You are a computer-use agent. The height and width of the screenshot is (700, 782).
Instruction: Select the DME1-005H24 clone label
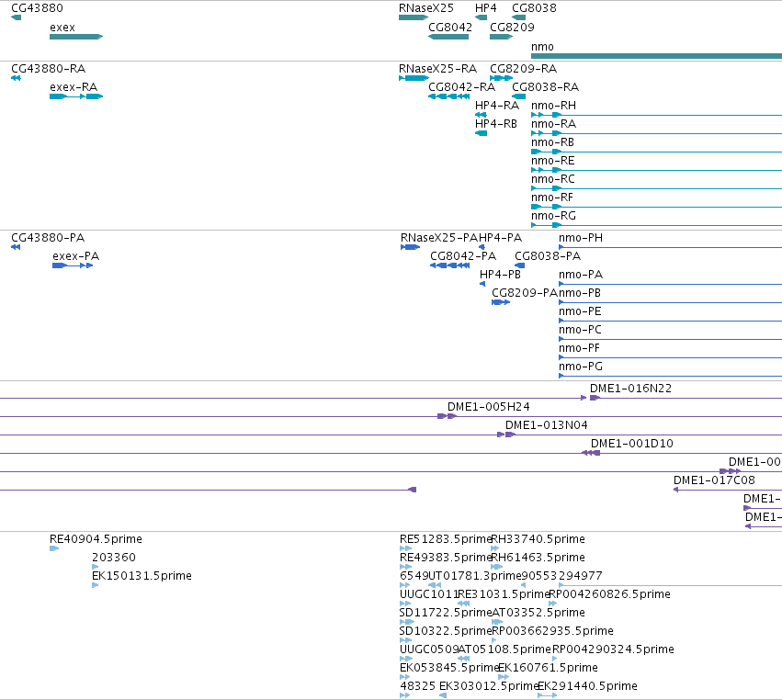pos(489,407)
